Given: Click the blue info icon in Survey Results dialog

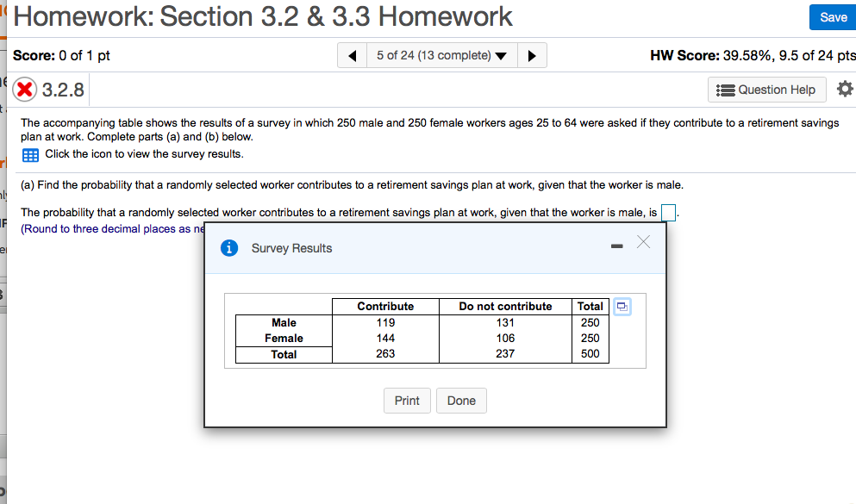Looking at the screenshot, I should pyautogui.click(x=229, y=247).
